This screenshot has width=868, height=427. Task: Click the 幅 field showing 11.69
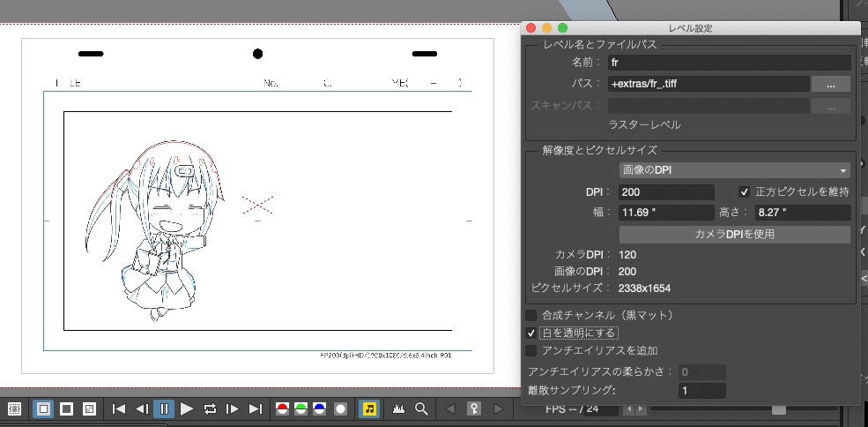point(666,213)
